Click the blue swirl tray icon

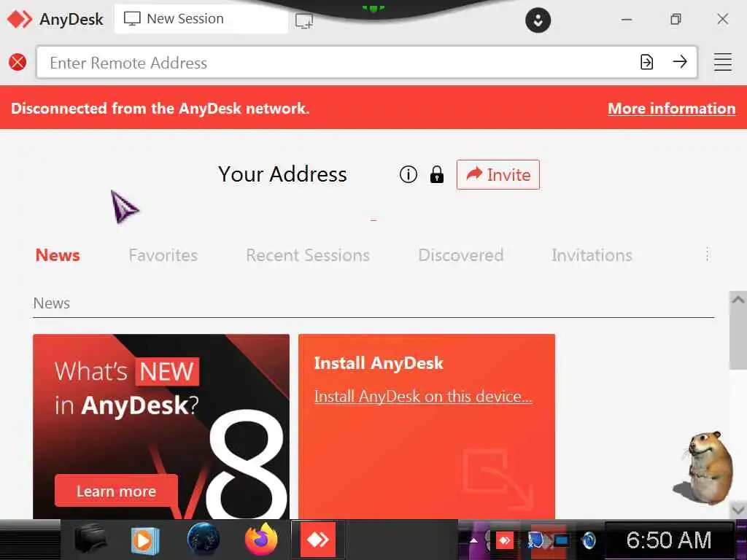tap(589, 540)
